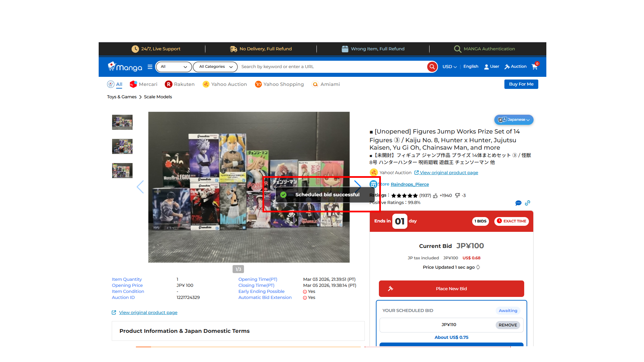Select the second product thumbnail
This screenshot has width=644, height=362.
pos(122,147)
